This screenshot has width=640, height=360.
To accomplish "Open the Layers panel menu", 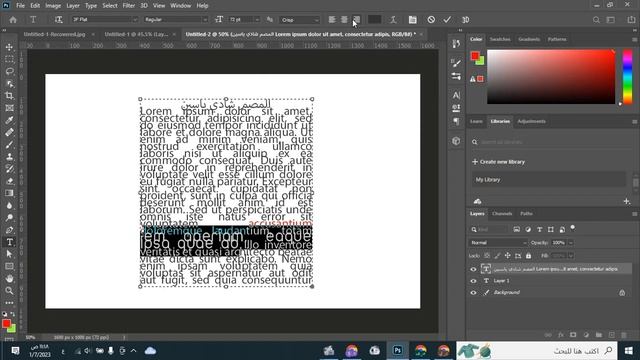I will tap(635, 214).
